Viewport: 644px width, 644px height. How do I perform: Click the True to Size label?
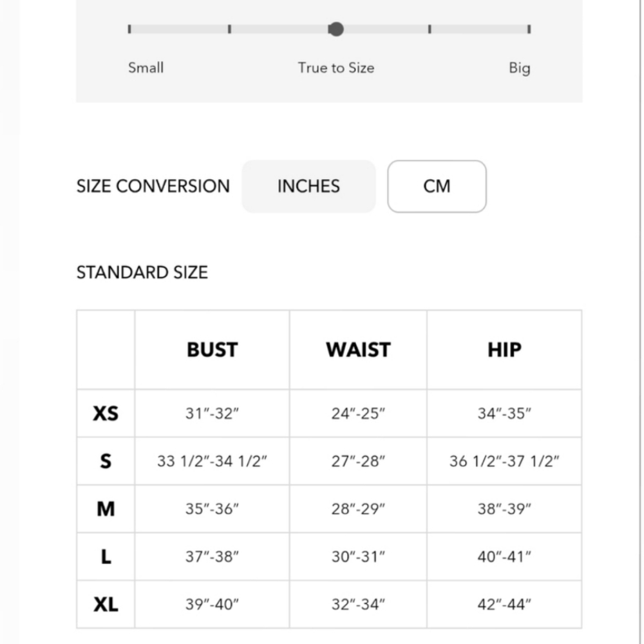(336, 68)
